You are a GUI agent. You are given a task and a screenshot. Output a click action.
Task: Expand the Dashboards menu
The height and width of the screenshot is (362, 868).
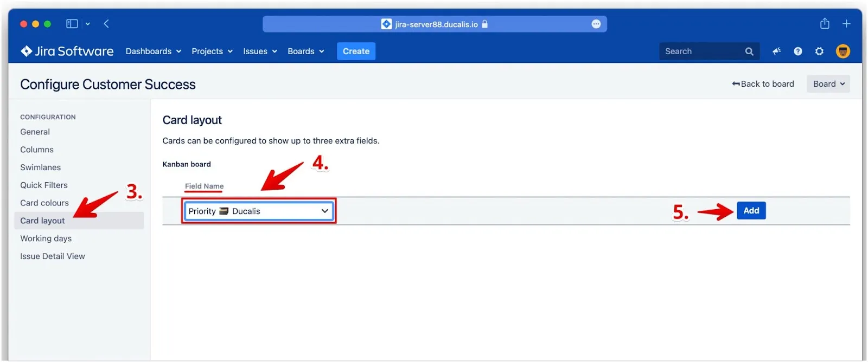coord(153,51)
